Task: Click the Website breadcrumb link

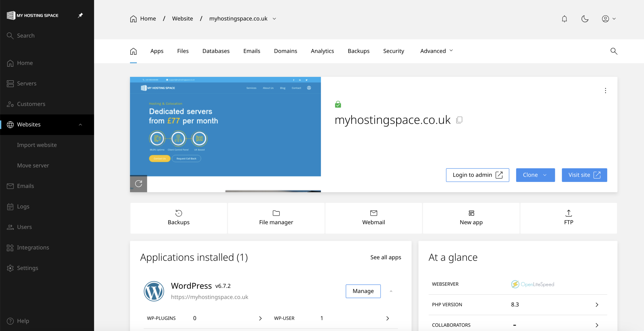Action: (183, 19)
